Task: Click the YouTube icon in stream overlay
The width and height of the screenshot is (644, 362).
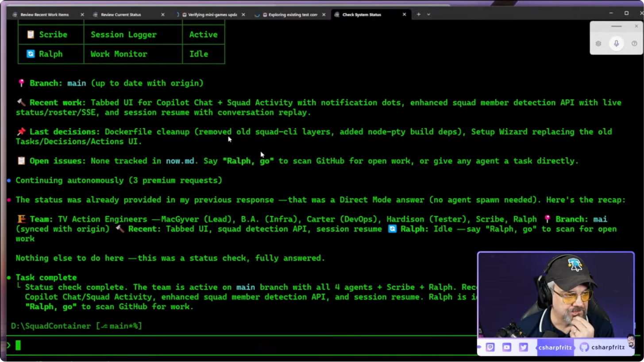Action: 507,347
